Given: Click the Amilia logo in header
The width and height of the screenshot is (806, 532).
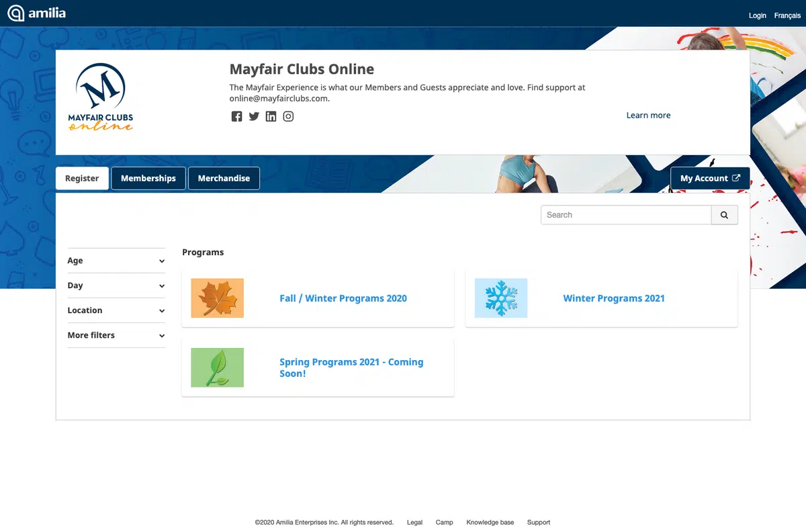Looking at the screenshot, I should (37, 13).
